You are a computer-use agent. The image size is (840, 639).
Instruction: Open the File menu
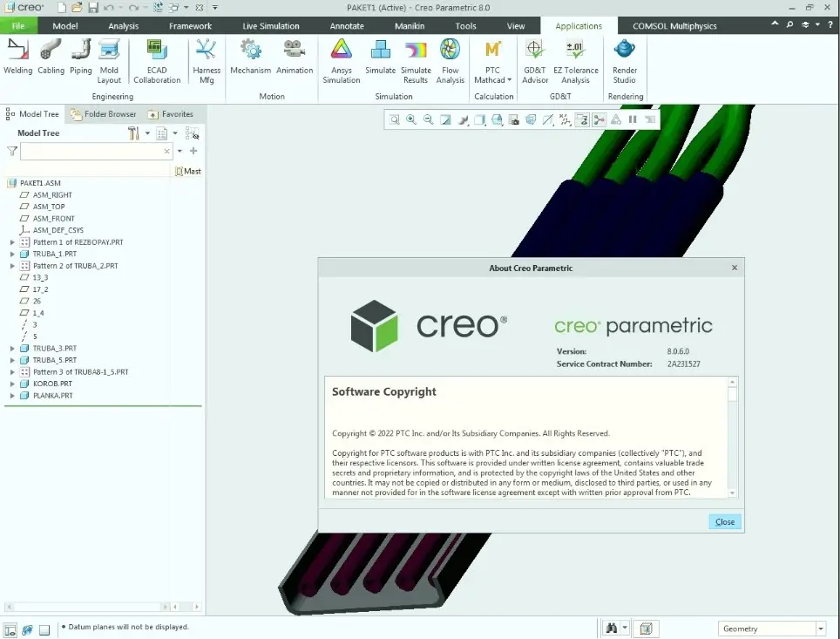(x=18, y=26)
